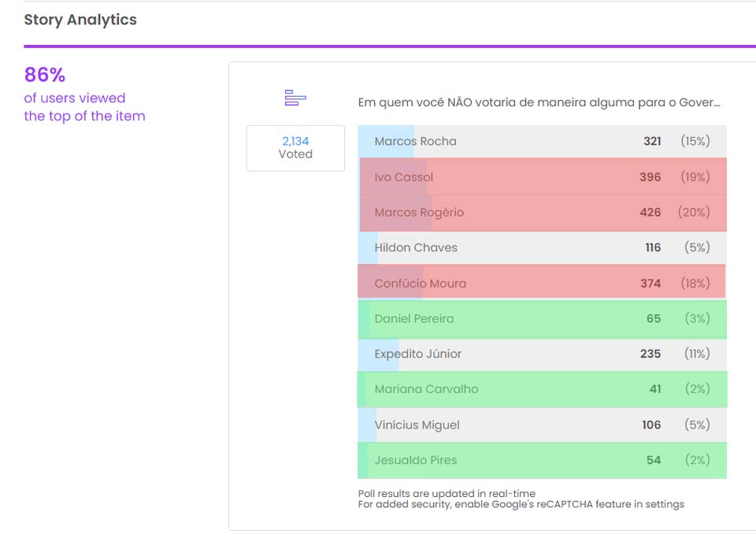The height and width of the screenshot is (542, 756).
Task: Select the Hildon Chaves poll row
Action: tap(542, 247)
